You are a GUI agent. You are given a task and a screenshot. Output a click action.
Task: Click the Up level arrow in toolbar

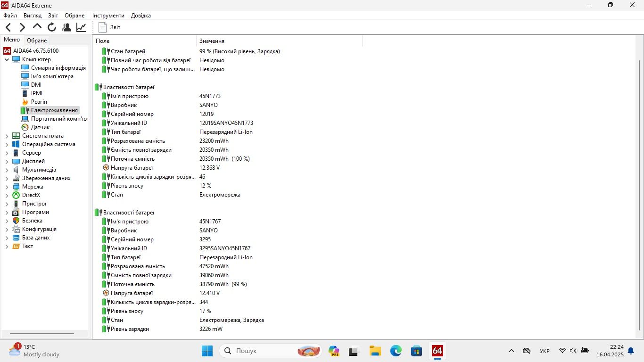[37, 27]
